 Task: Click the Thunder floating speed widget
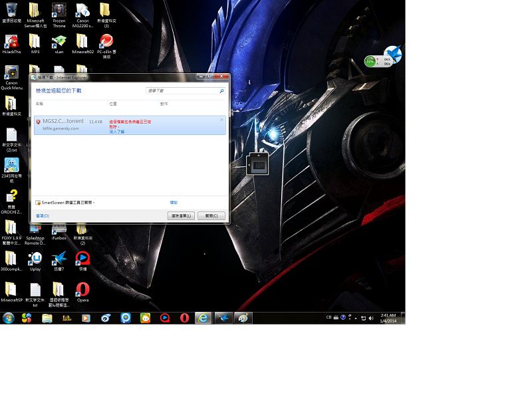pyautogui.click(x=383, y=56)
